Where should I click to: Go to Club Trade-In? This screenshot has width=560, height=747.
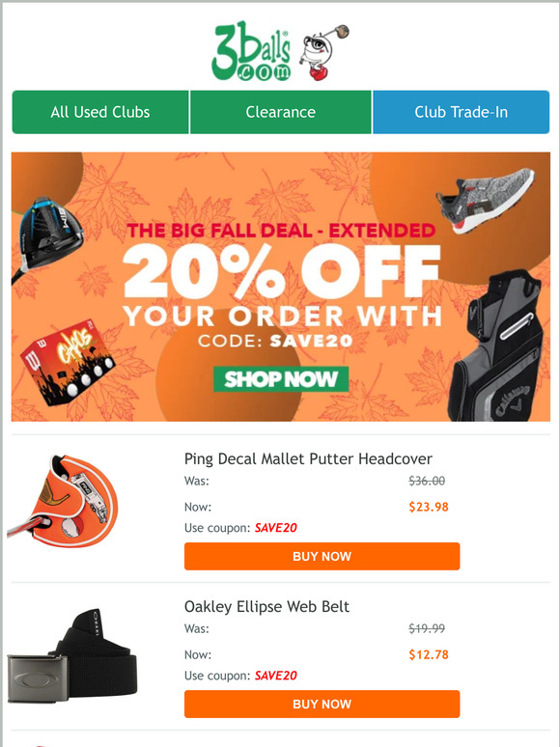click(461, 112)
